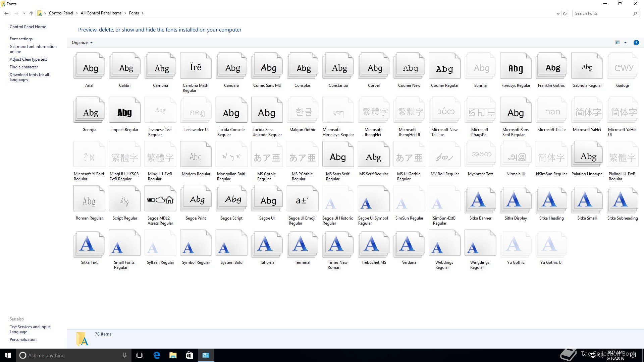Viewport: 644px width, 362px height.
Task: Open Font settings link
Action: pyautogui.click(x=21, y=39)
